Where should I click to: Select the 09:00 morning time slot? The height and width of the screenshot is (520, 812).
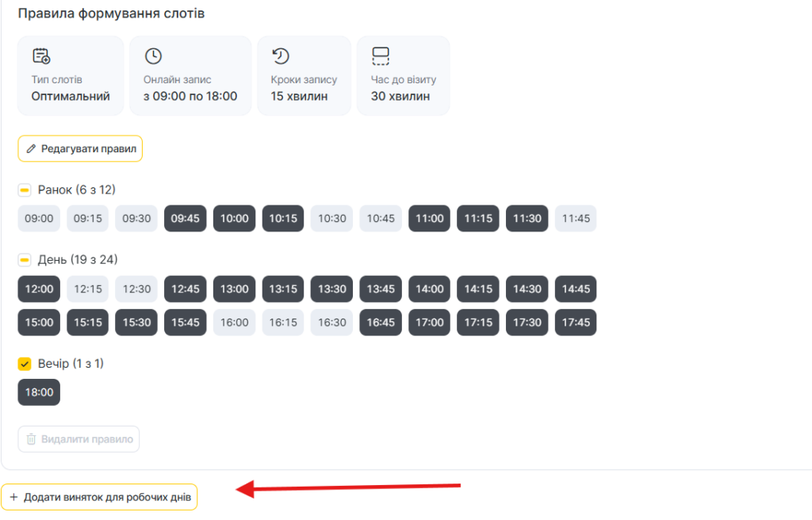click(39, 219)
